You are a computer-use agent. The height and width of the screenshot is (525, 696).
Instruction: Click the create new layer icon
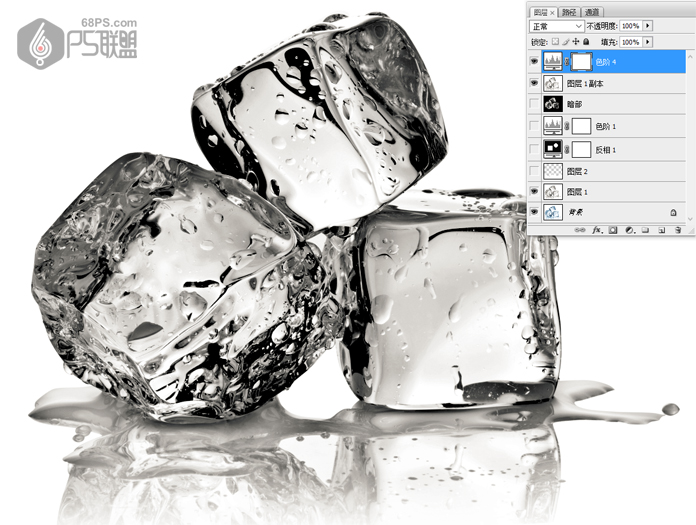tap(661, 230)
